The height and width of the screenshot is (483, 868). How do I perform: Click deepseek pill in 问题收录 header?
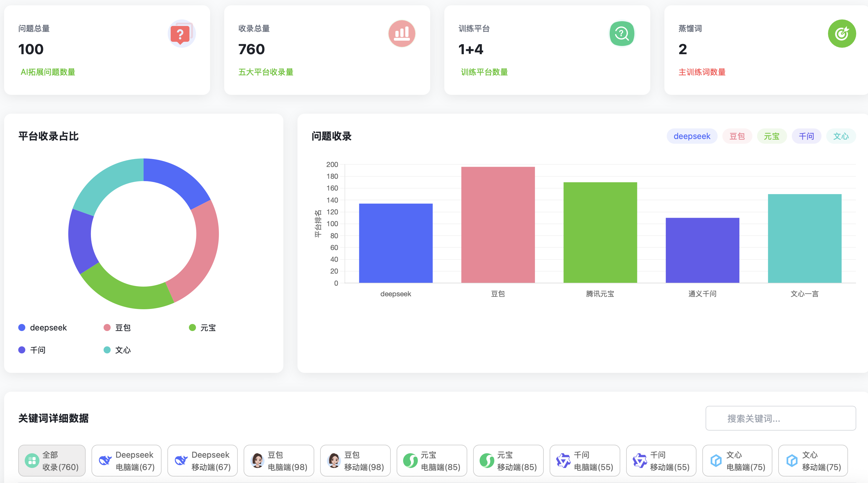click(x=691, y=136)
